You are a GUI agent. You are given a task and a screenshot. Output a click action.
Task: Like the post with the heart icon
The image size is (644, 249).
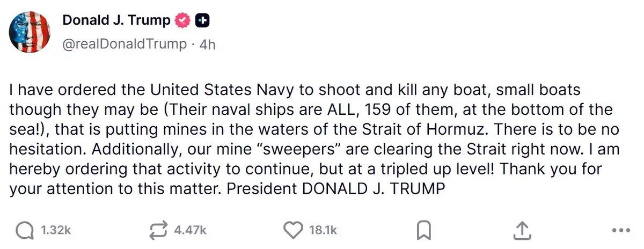[x=293, y=231]
